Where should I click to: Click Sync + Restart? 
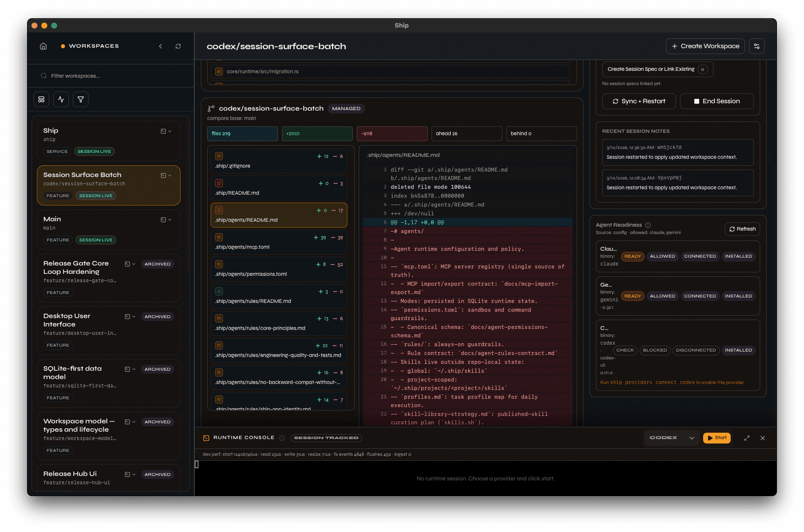(638, 101)
